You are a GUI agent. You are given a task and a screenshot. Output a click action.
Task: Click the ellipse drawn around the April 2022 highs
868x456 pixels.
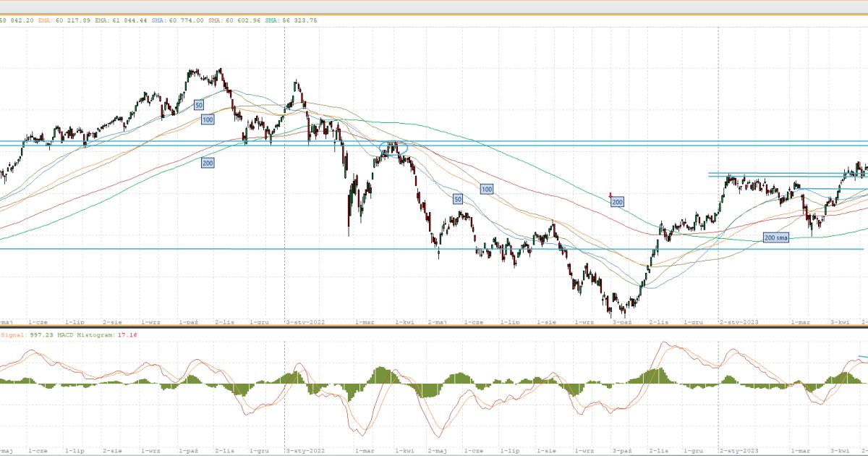pos(393,148)
